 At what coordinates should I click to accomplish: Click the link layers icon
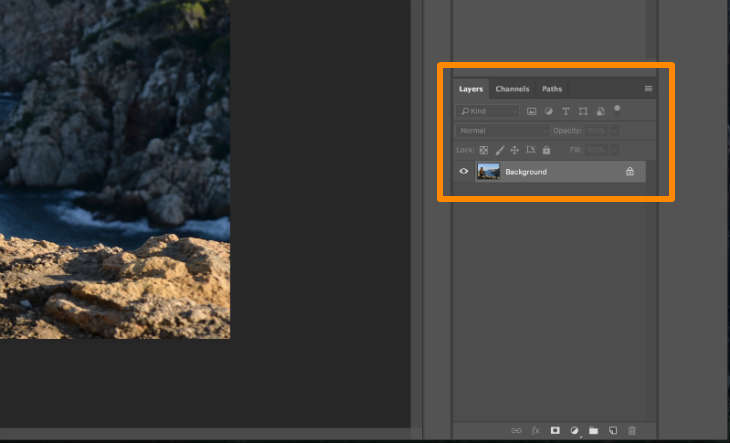(516, 430)
